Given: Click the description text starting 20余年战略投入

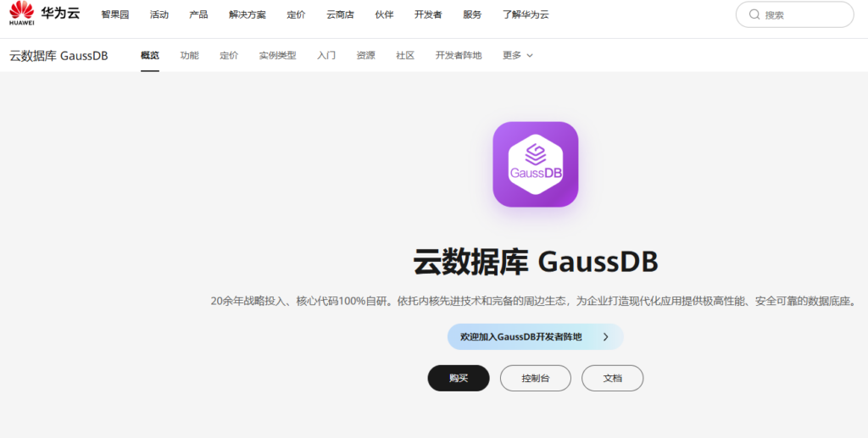Looking at the screenshot, I should point(534,302).
